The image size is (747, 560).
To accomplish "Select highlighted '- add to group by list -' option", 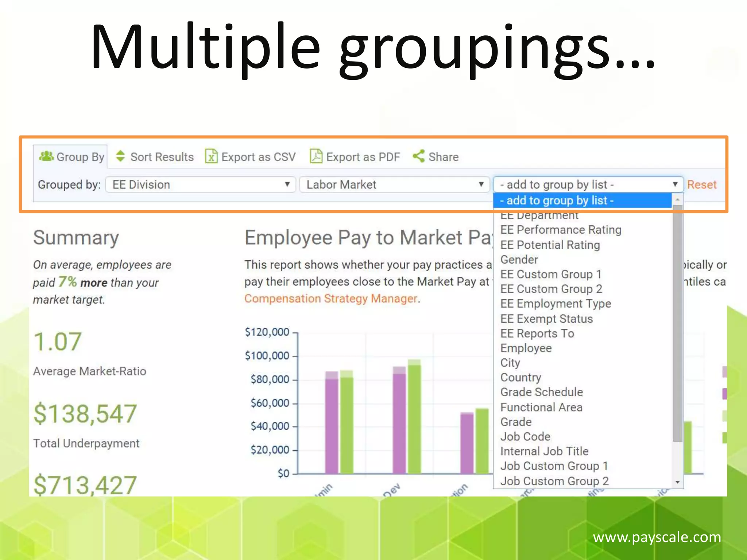I will pos(582,201).
